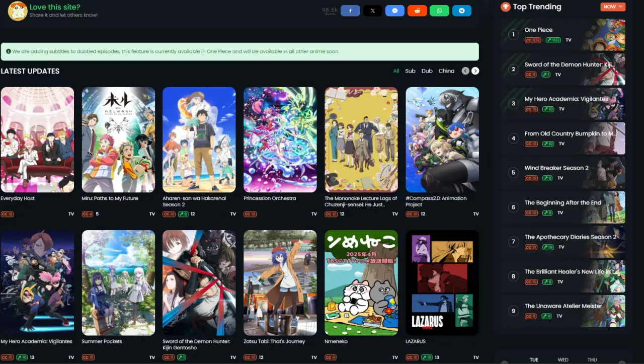The width and height of the screenshot is (644, 364).
Task: Go to next latest updates page
Action: tap(475, 71)
